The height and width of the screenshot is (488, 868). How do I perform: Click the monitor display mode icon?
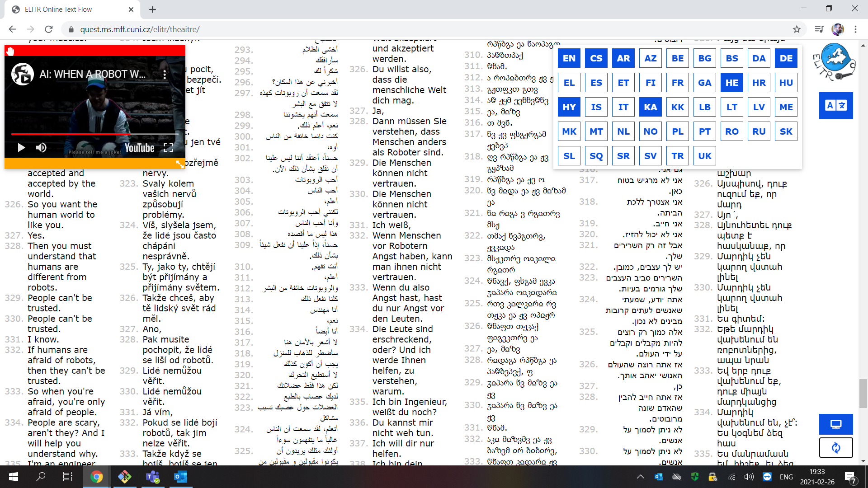tap(835, 424)
